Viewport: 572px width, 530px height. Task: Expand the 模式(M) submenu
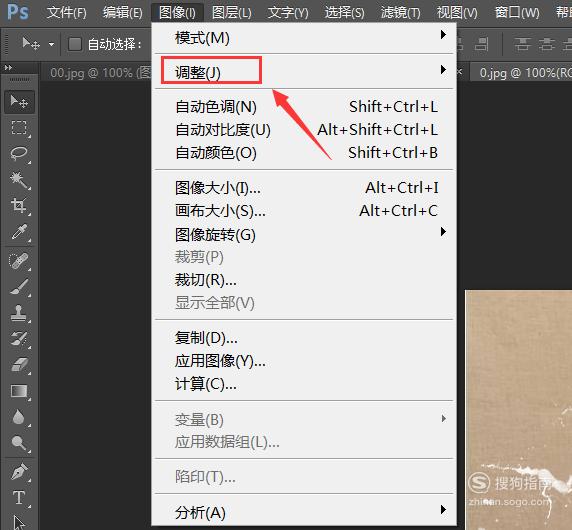click(304, 38)
